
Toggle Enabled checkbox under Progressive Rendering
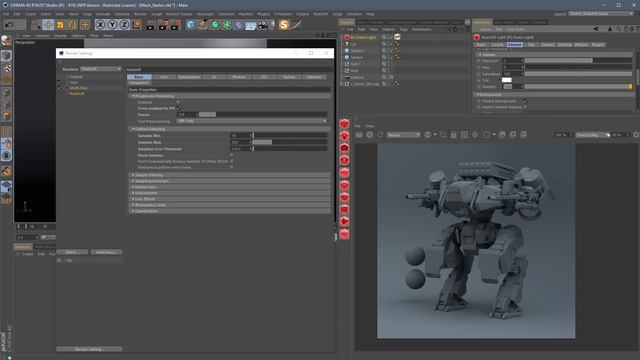pyautogui.click(x=178, y=102)
